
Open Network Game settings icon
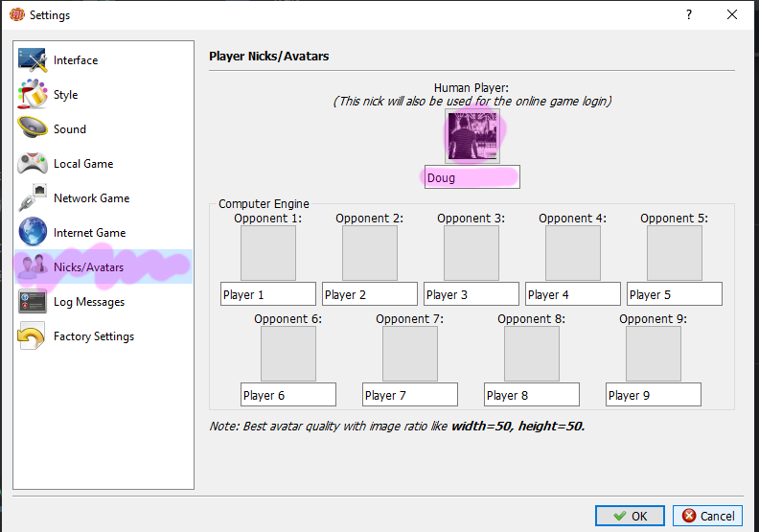click(33, 198)
